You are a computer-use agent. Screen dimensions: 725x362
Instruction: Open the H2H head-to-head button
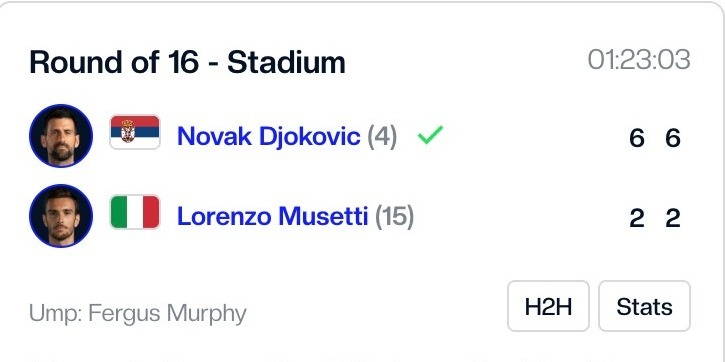[x=548, y=306]
